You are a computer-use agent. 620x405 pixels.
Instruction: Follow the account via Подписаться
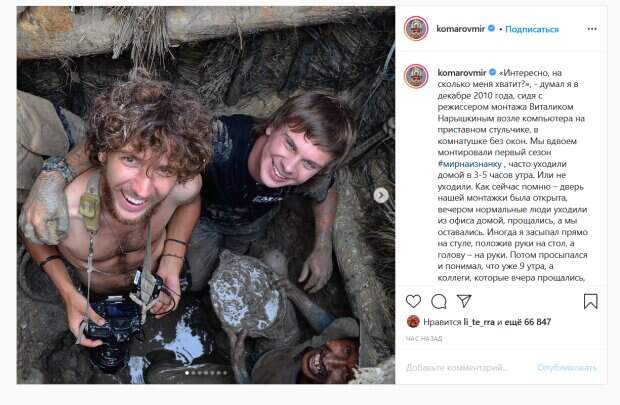tap(531, 30)
